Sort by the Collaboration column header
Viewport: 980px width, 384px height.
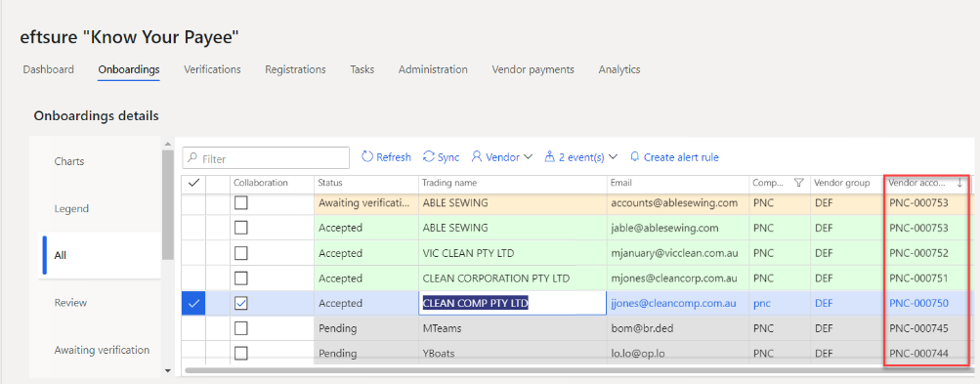click(x=261, y=183)
